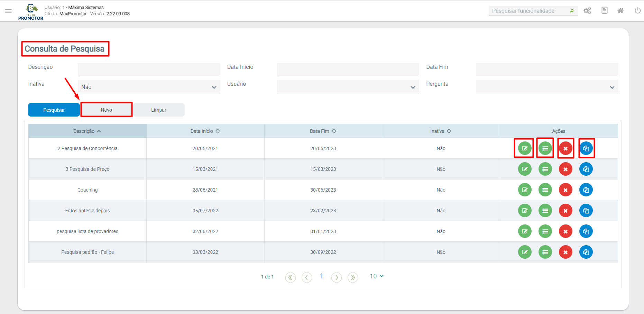Click the power logout icon
Image resolution: width=644 pixels, height=314 pixels.
click(x=637, y=11)
